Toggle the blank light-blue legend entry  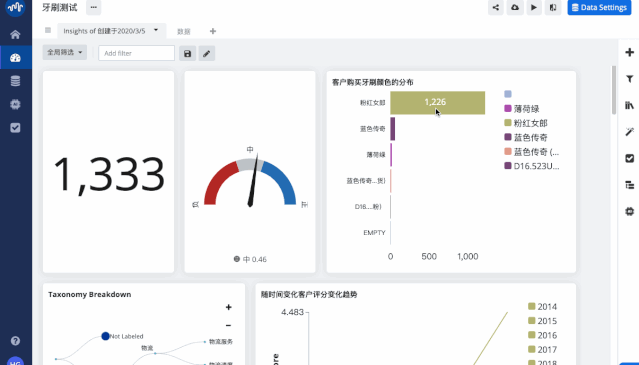(x=508, y=94)
